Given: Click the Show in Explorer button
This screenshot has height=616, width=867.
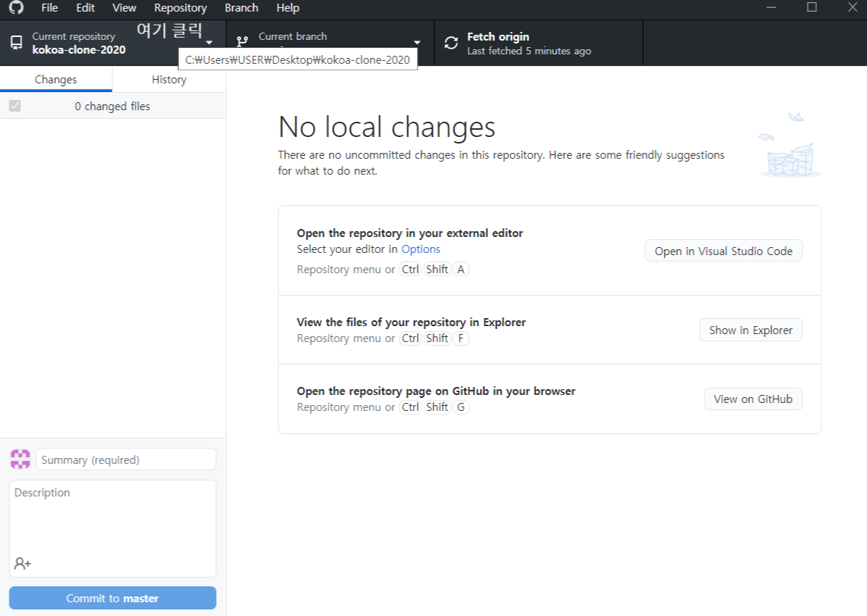Looking at the screenshot, I should coord(750,330).
